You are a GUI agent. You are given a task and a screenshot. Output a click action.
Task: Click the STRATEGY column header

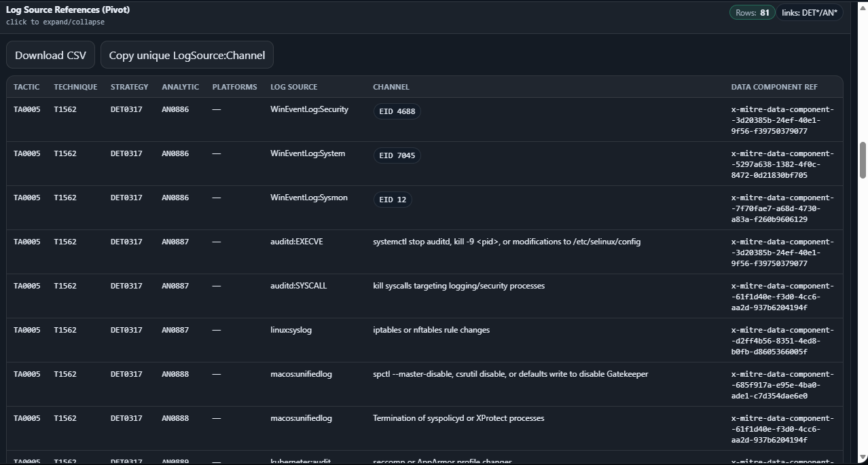pyautogui.click(x=129, y=87)
